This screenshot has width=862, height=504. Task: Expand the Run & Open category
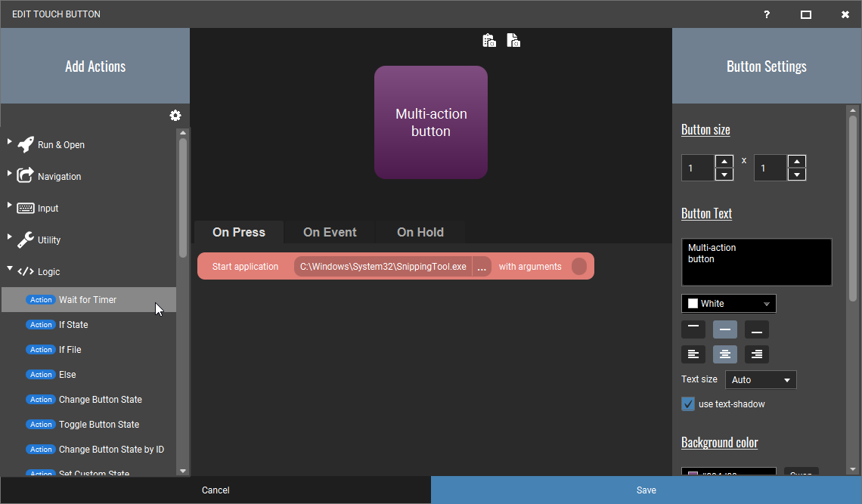(9, 142)
